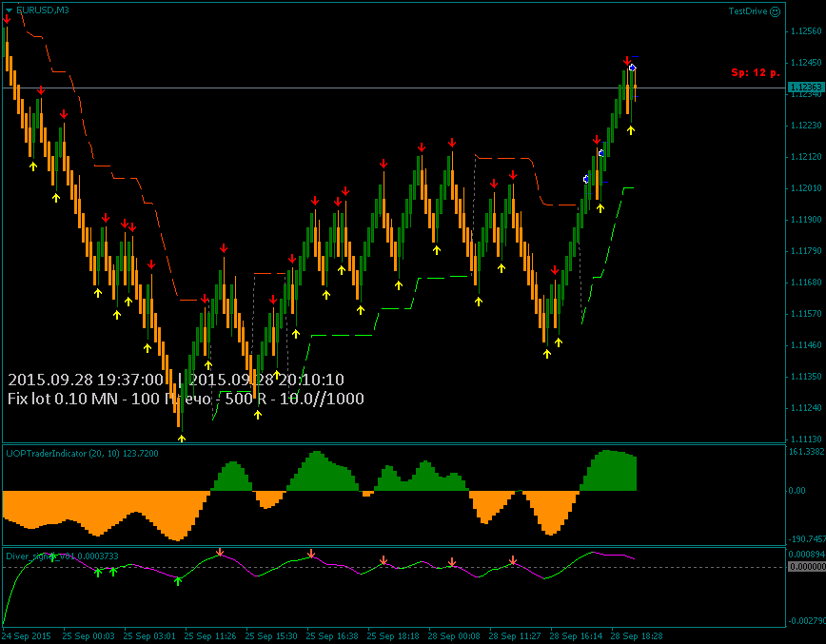Click price scale value 1.12230
Image resolution: width=826 pixels, height=644 pixels.
[806, 126]
